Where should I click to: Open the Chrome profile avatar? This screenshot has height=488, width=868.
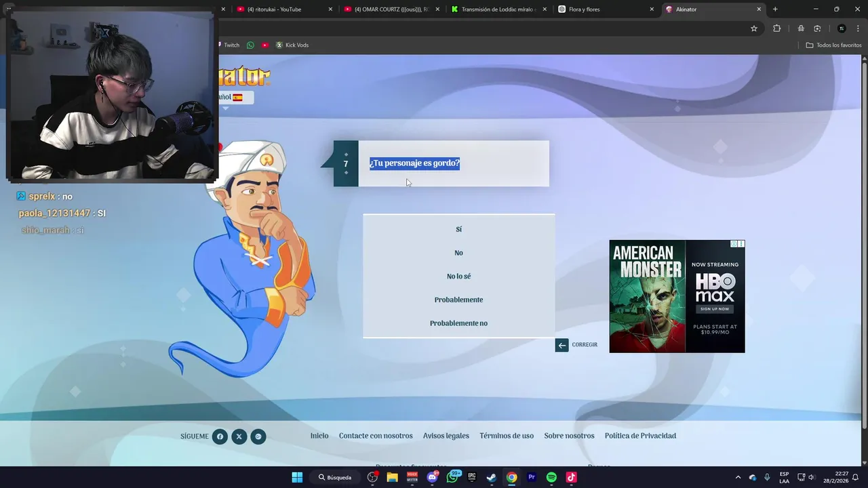(x=842, y=28)
